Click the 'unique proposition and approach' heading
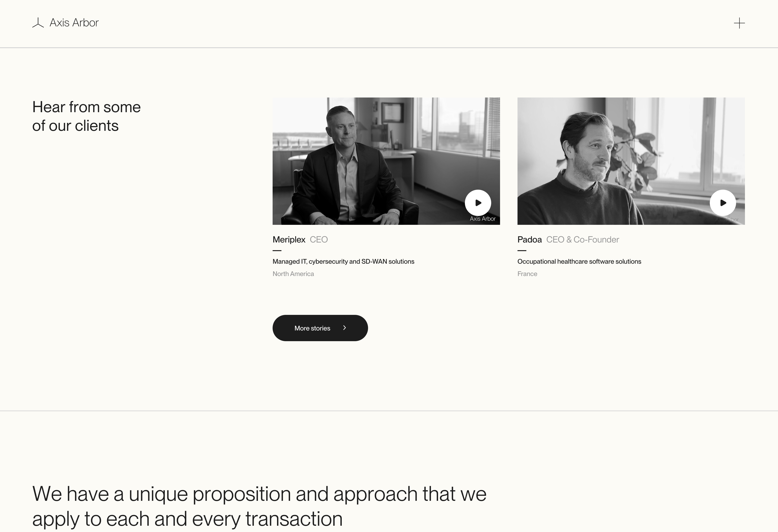Screen dimensions: 778x532 tap(259, 506)
